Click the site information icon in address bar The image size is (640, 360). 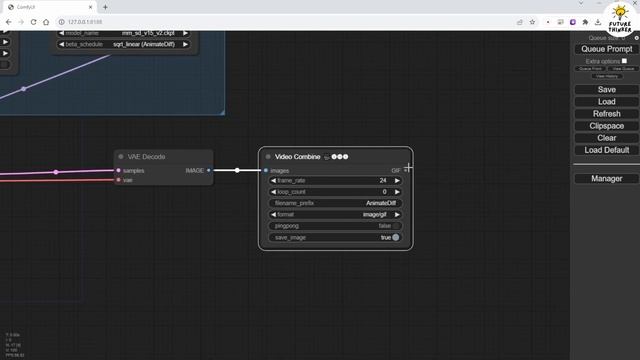tap(62, 22)
